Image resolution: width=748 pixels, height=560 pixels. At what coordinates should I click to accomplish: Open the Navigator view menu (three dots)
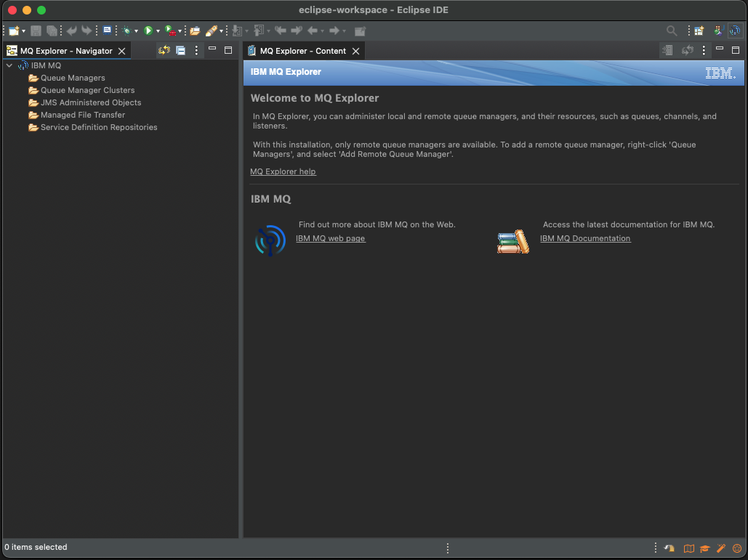[196, 50]
